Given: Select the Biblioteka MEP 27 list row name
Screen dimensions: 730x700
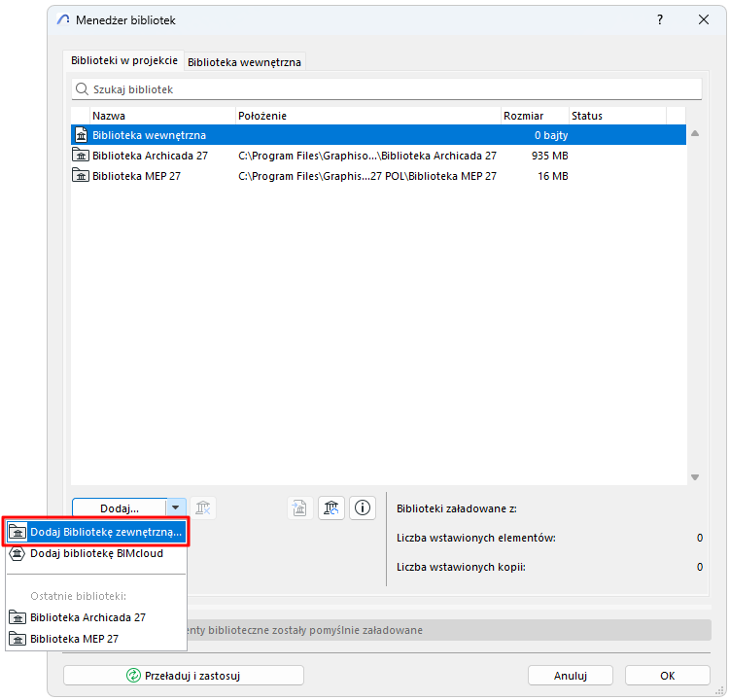Looking at the screenshot, I should click(136, 176).
